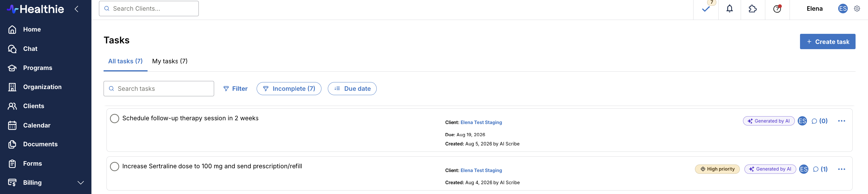Open comments on the Sertraline task
868x194 pixels.
(x=820, y=169)
